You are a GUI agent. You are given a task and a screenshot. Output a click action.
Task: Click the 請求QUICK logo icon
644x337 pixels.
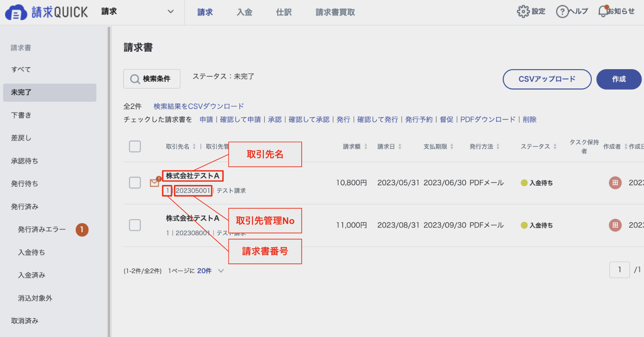pyautogui.click(x=16, y=12)
